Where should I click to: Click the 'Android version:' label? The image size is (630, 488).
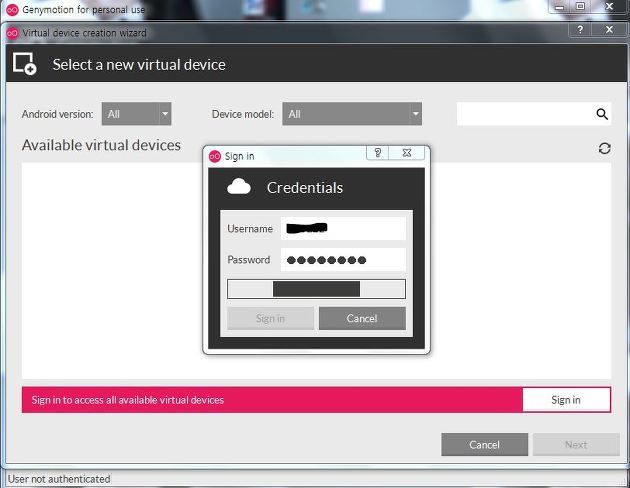pyautogui.click(x=57, y=114)
